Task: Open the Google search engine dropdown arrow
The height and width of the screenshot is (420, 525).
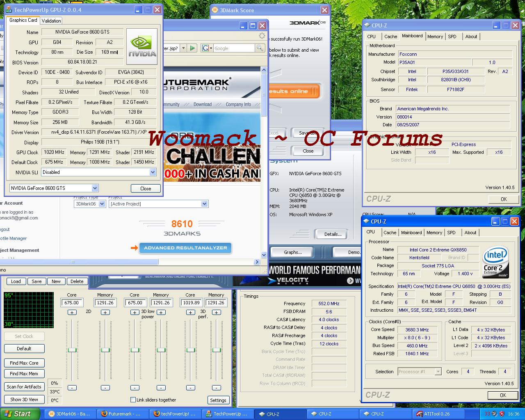Action: tap(211, 48)
